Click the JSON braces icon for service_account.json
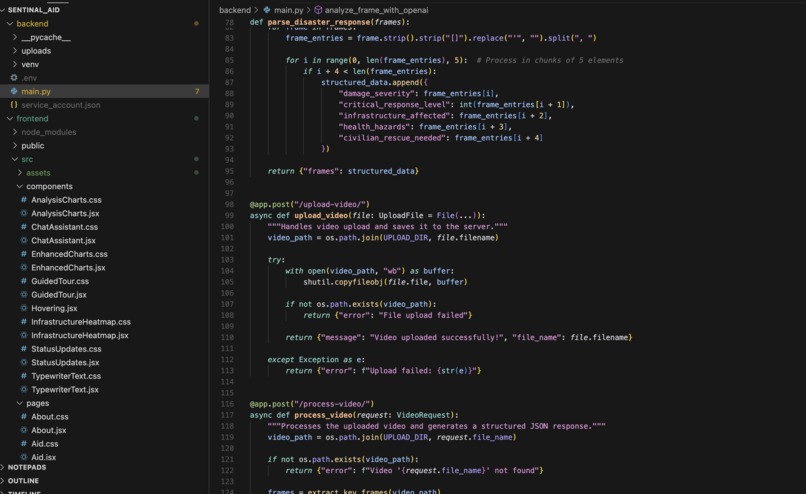 click(14, 105)
